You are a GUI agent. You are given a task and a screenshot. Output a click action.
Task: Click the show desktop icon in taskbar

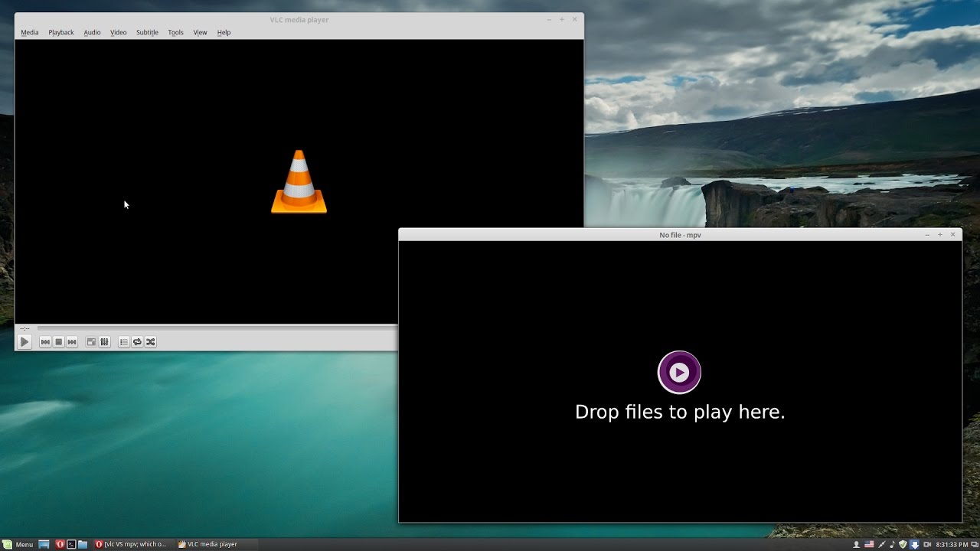coord(44,544)
